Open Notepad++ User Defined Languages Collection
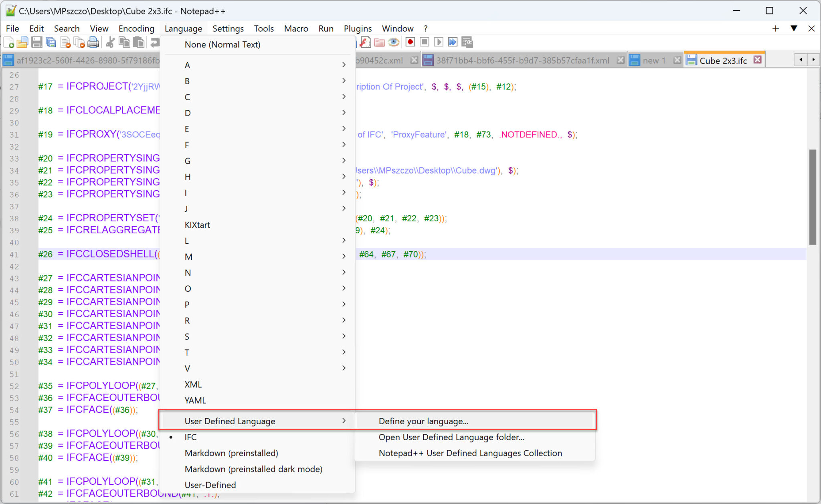Viewport: 821px width, 504px height. tap(470, 453)
